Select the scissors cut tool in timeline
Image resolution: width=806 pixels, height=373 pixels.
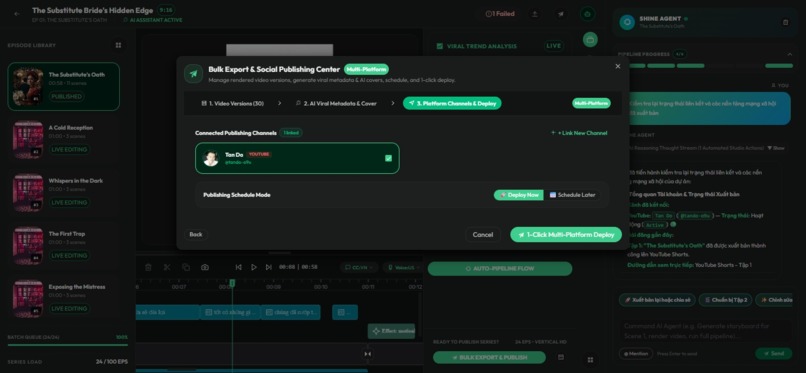167,267
